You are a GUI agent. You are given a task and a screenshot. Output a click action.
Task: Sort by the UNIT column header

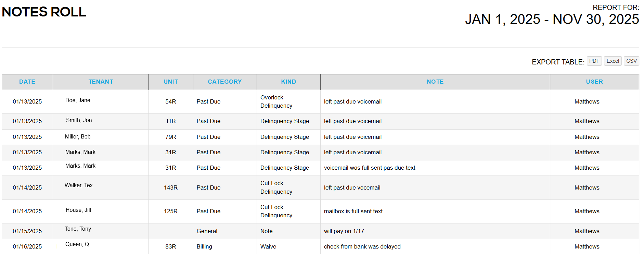point(171,82)
